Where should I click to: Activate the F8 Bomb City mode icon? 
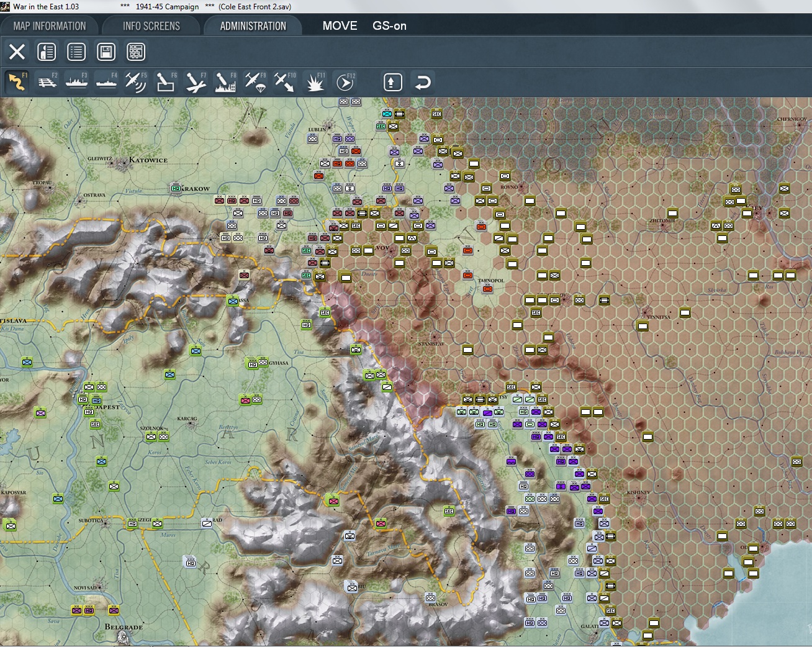pyautogui.click(x=225, y=82)
